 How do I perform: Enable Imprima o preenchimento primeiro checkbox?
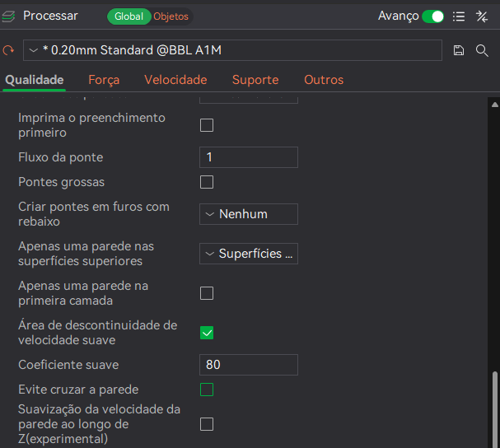point(207,125)
